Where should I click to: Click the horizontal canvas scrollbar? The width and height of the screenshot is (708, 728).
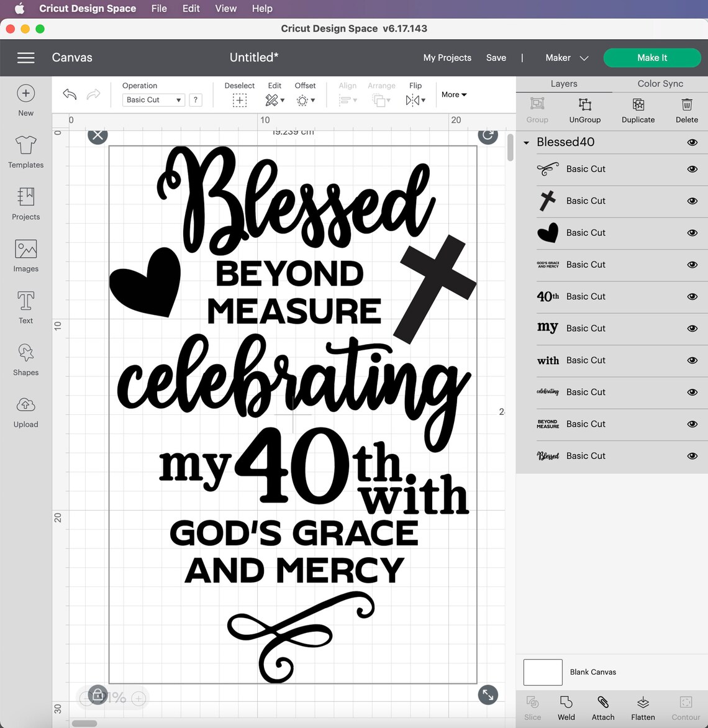(84, 724)
